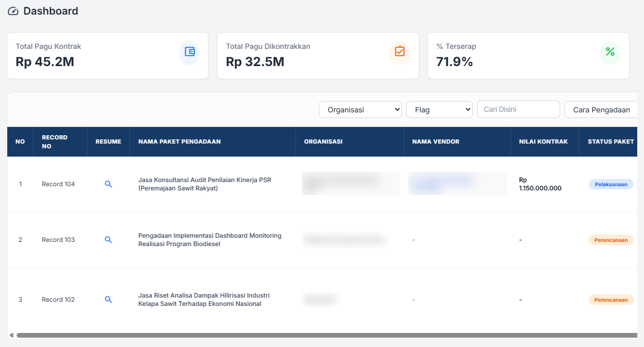Click the Cari Disini search field
The image size is (644, 347).
coord(519,109)
